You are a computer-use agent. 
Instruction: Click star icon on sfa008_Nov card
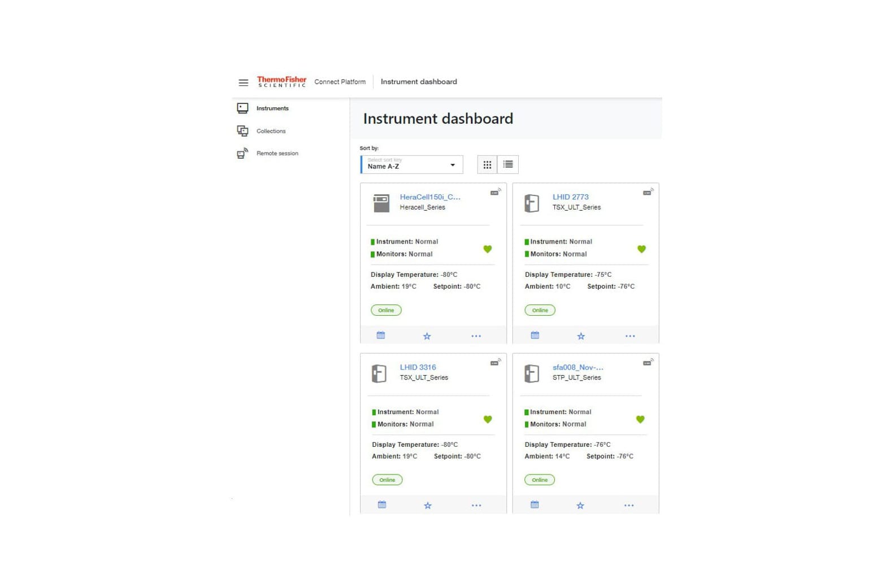tap(580, 506)
